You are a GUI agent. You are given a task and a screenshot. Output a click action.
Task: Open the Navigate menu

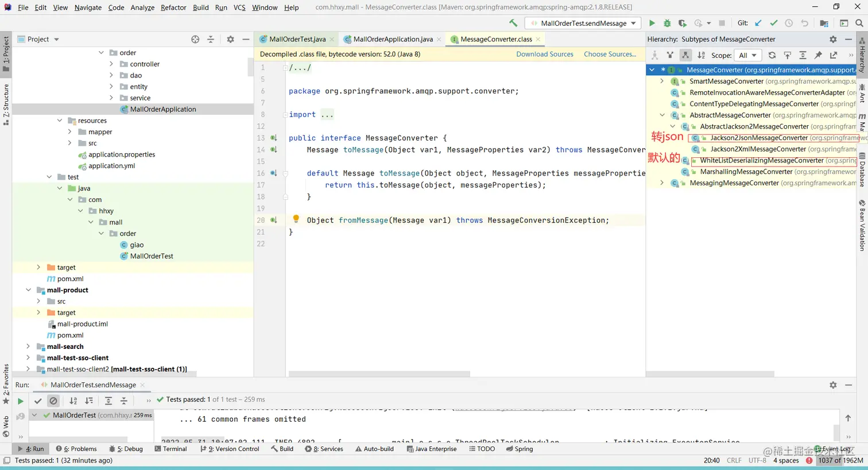click(88, 7)
